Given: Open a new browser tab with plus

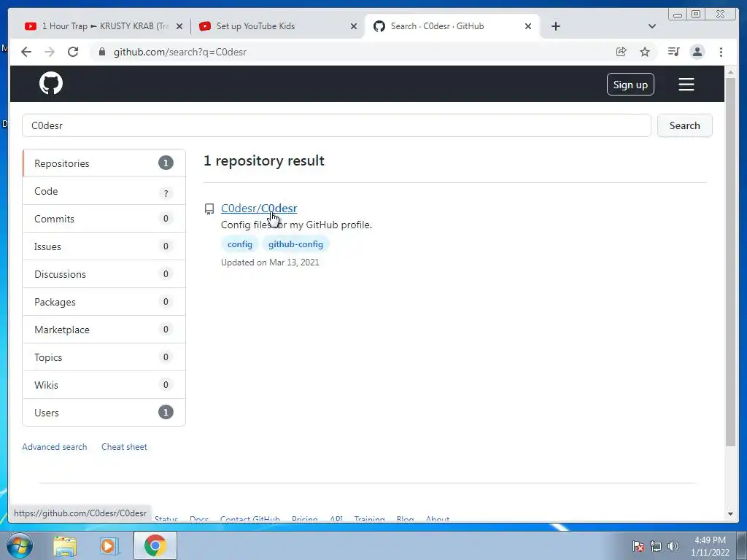Looking at the screenshot, I should tap(555, 26).
